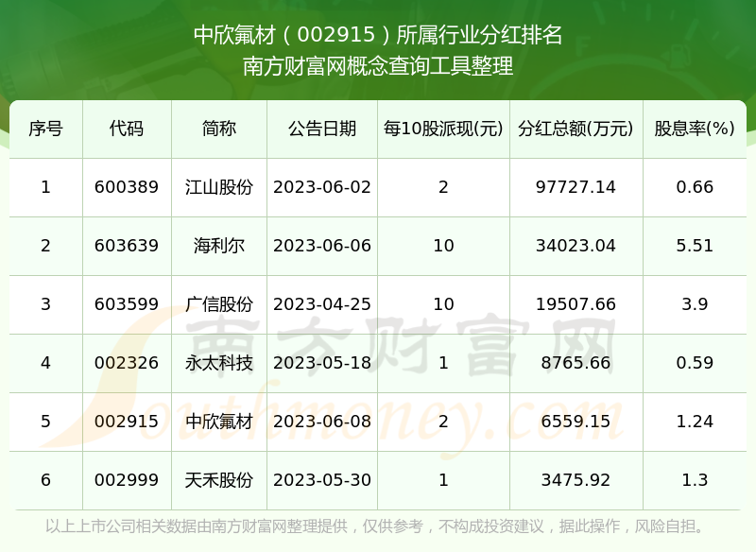
Task: Click the subtitle 南方财富网概念查询工具整理
Action: [x=378, y=66]
